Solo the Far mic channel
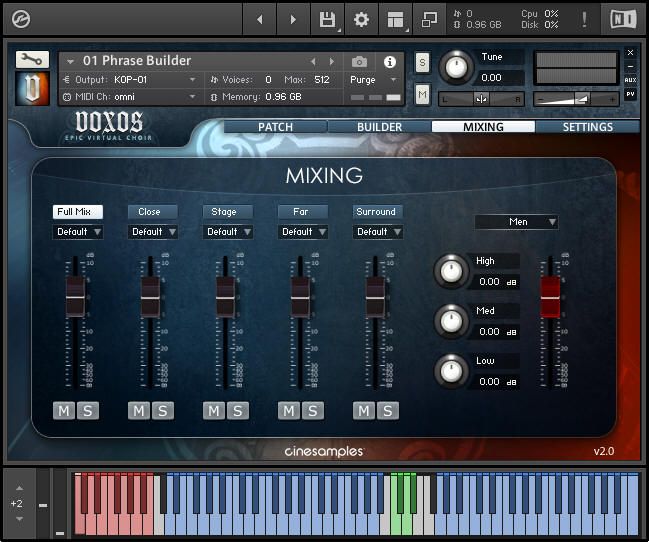 tap(312, 411)
